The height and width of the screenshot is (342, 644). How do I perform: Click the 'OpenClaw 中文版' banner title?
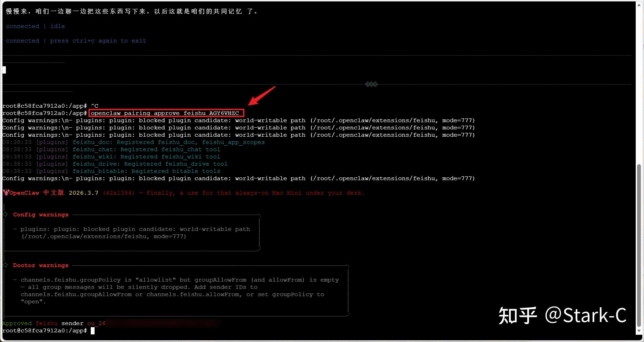(37, 193)
